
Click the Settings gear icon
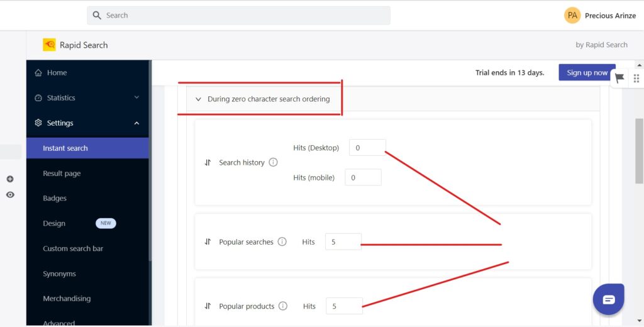(38, 123)
